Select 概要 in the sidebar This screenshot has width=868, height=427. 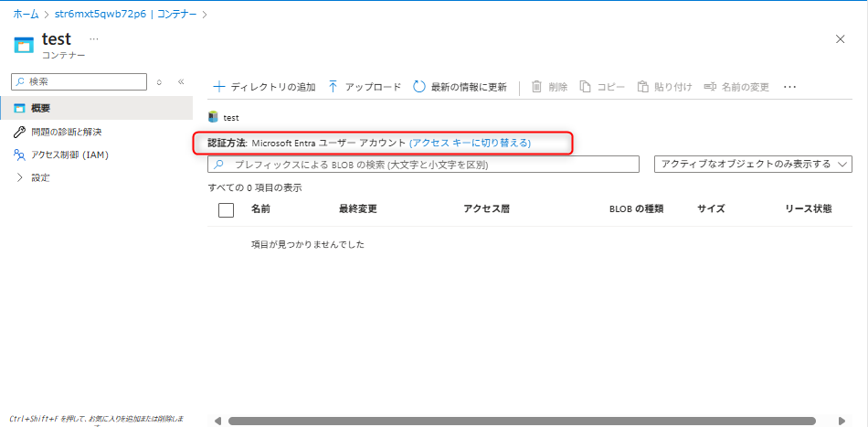96,108
